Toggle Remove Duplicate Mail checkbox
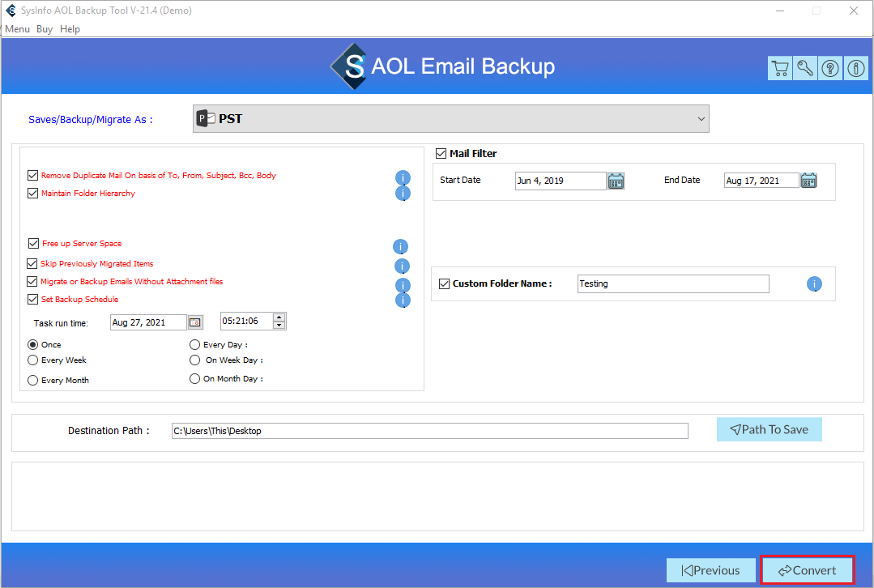874x588 pixels. point(33,175)
